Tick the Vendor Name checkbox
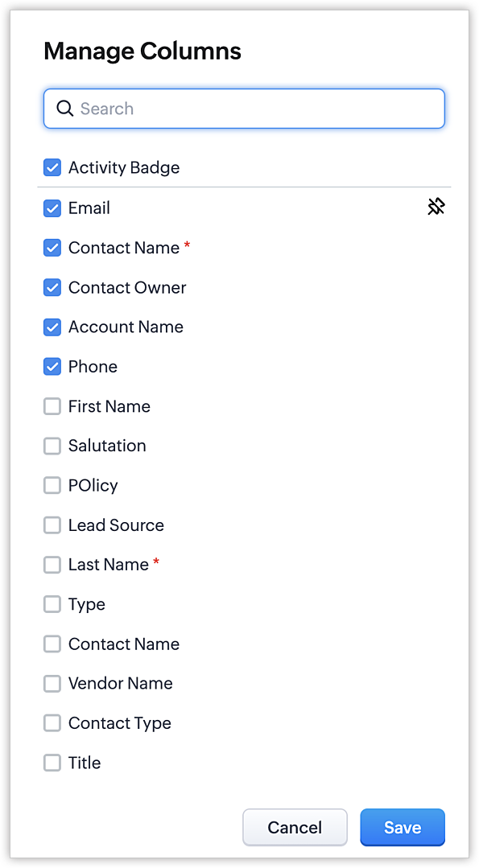 coord(52,684)
